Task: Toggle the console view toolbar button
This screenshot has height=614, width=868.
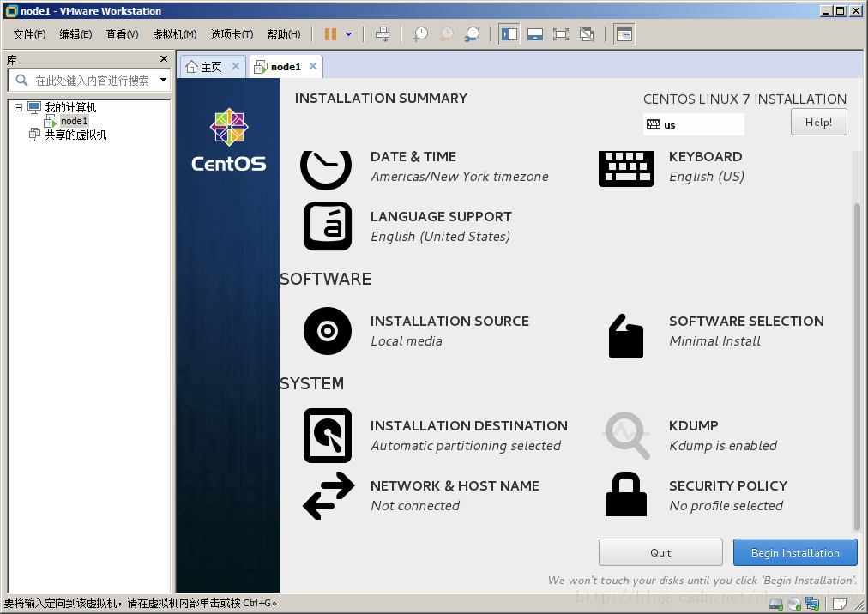Action: tap(624, 34)
